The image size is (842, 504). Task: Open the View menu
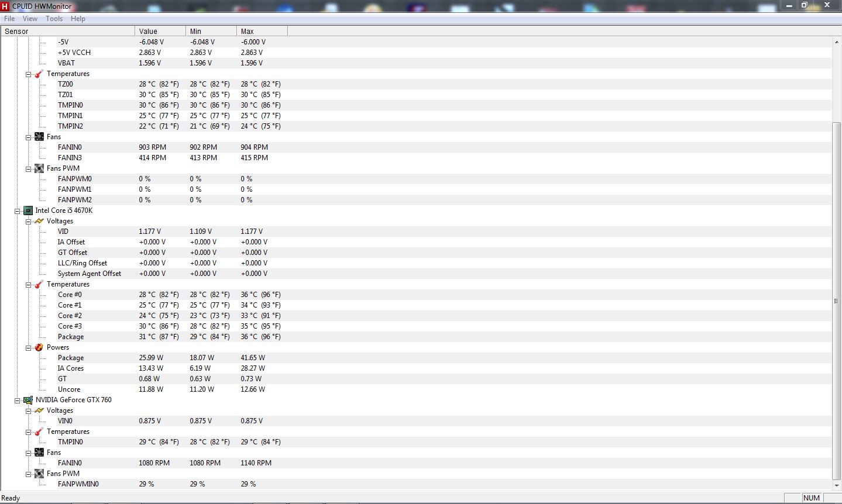(30, 19)
